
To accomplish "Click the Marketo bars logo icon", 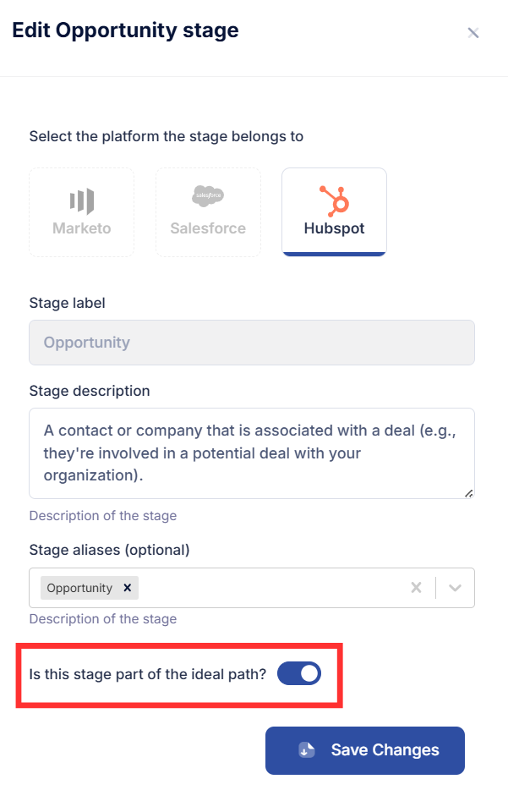I will 82,201.
